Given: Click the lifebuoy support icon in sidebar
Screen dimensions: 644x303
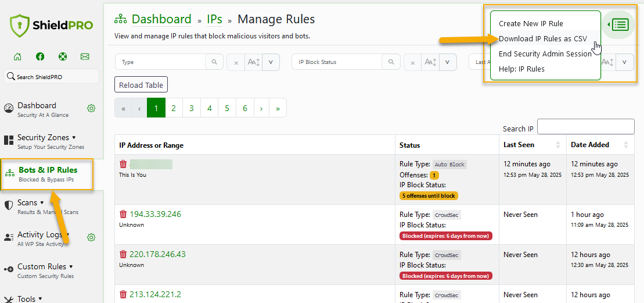Looking at the screenshot, I should tap(63, 57).
